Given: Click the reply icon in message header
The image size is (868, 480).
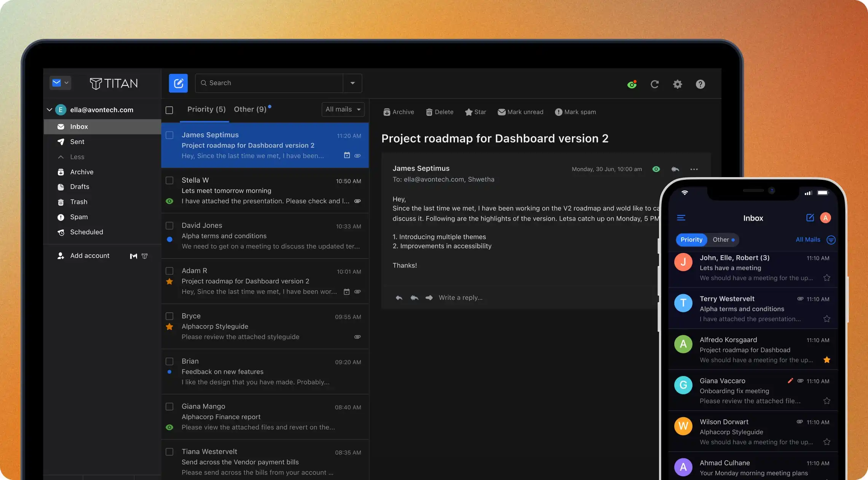Looking at the screenshot, I should click(x=675, y=169).
